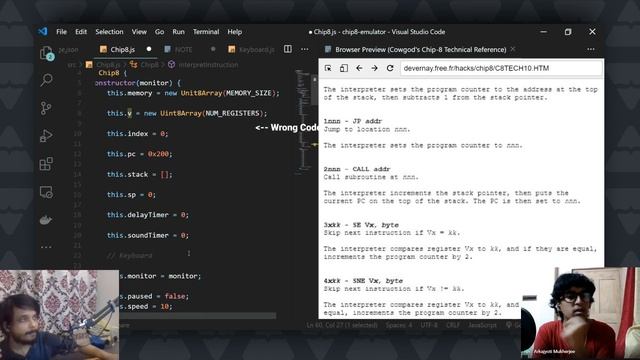640x360 pixels.
Task: Reload the browser preview page
Action: [390, 68]
